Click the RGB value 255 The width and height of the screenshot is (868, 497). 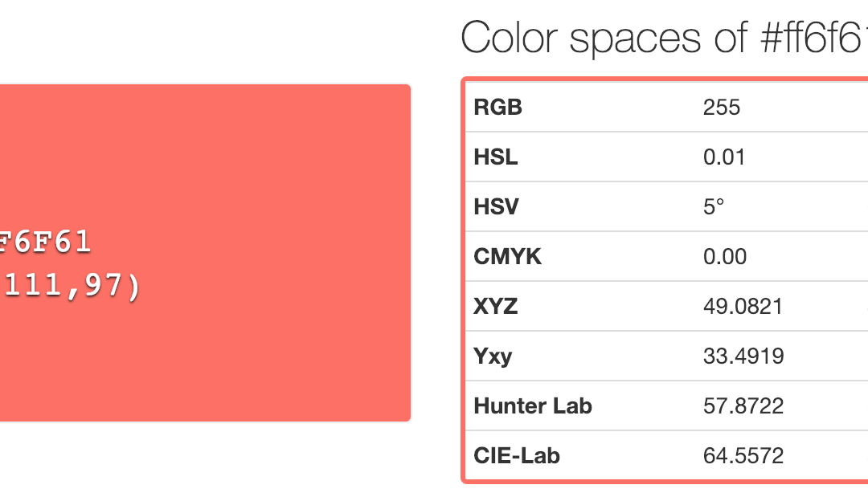721,107
